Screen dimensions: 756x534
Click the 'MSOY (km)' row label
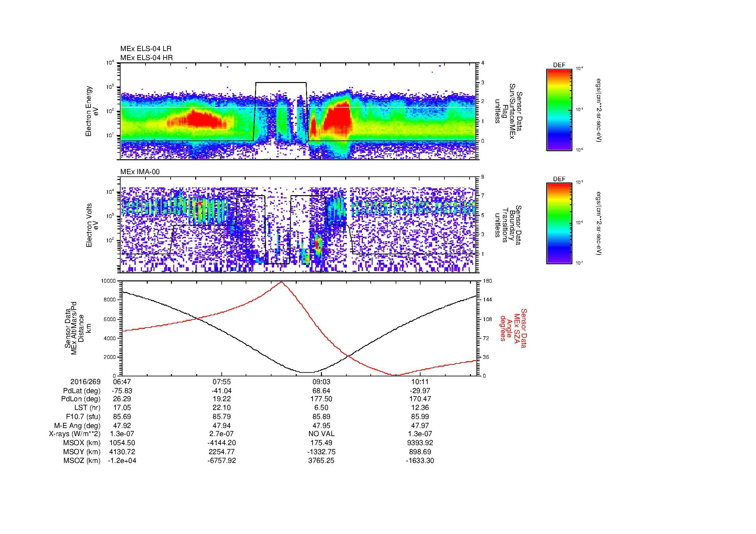[x=82, y=452]
